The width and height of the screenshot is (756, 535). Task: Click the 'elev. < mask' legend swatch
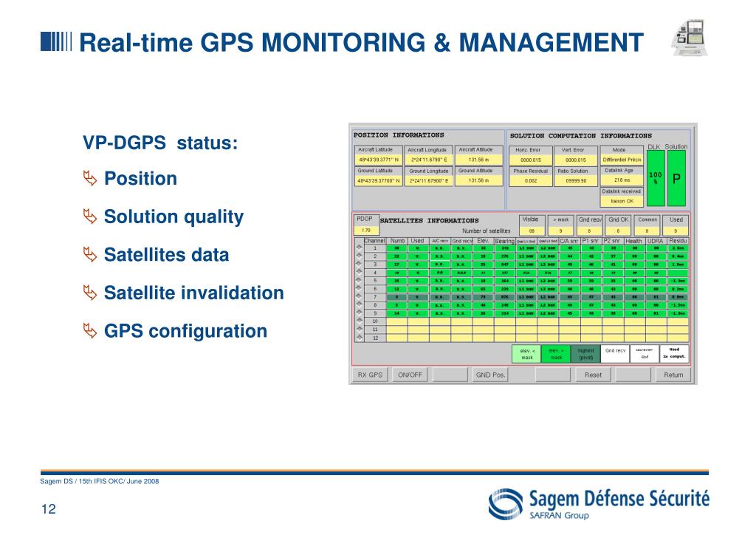(x=526, y=354)
